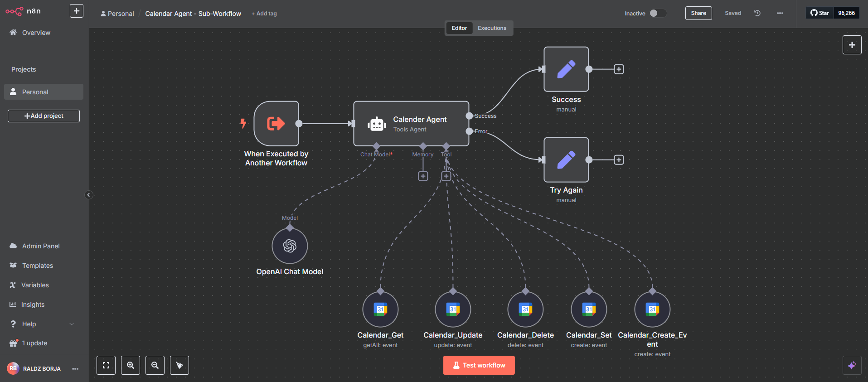Image resolution: width=868 pixels, height=382 pixels.
Task: Click the trigger lightning bolt icon
Action: coord(243,123)
